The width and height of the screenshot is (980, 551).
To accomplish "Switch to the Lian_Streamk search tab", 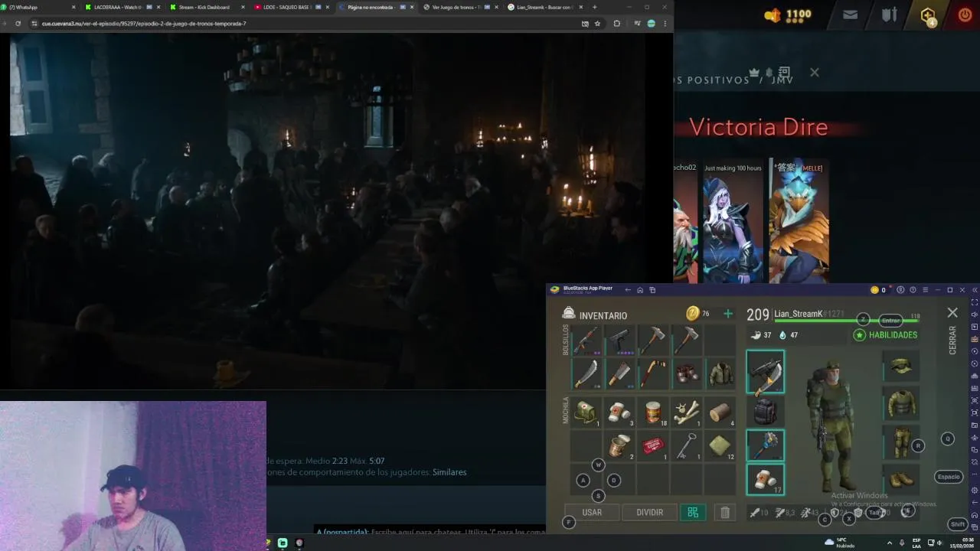I will (x=544, y=7).
